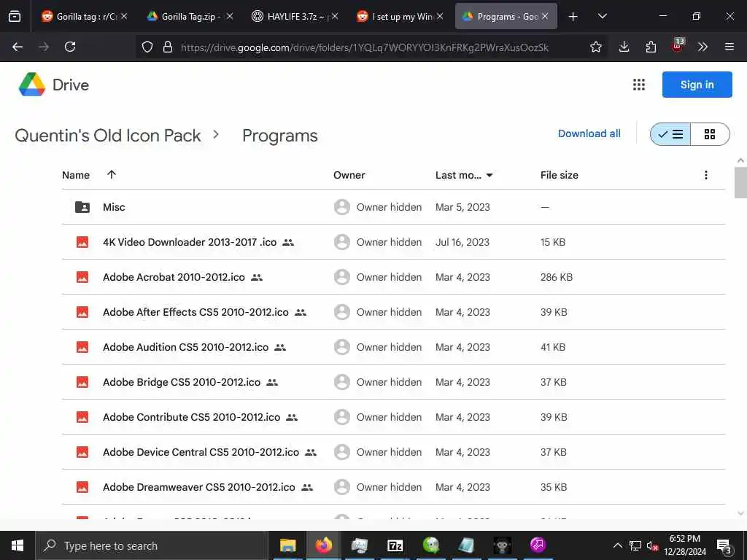
Task: Click the 286 KB file size value
Action: coord(557,277)
